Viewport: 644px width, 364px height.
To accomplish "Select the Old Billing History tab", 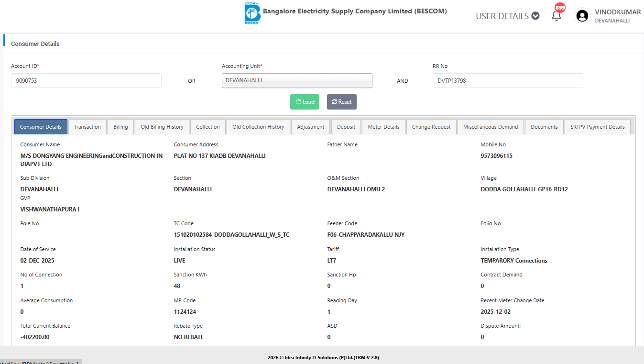I will pos(162,127).
